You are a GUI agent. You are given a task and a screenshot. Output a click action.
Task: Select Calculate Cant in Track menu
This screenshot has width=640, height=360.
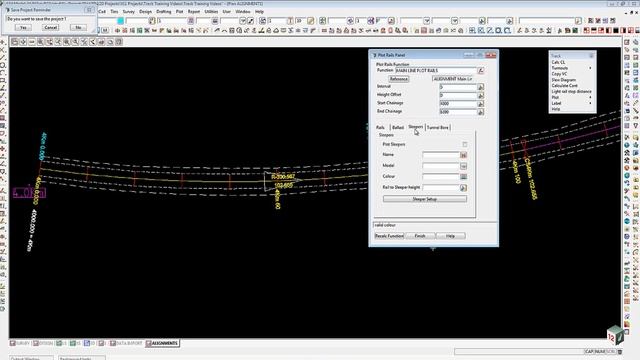tap(564, 86)
